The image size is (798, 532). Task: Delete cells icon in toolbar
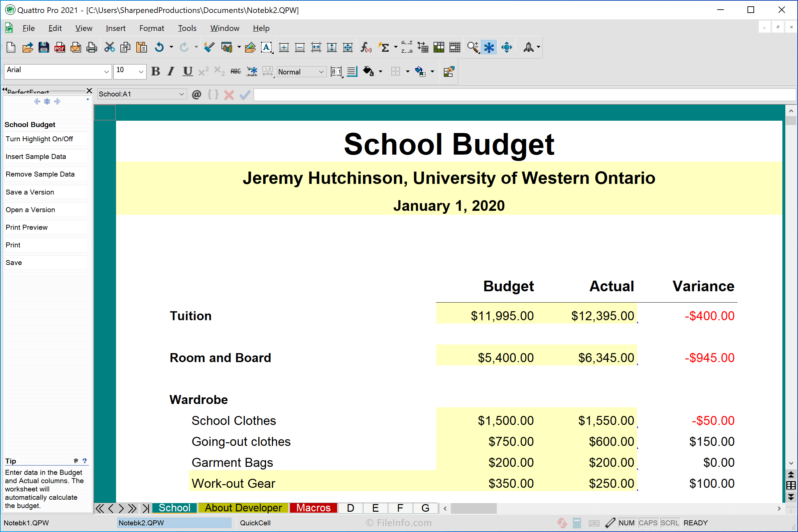(300, 47)
